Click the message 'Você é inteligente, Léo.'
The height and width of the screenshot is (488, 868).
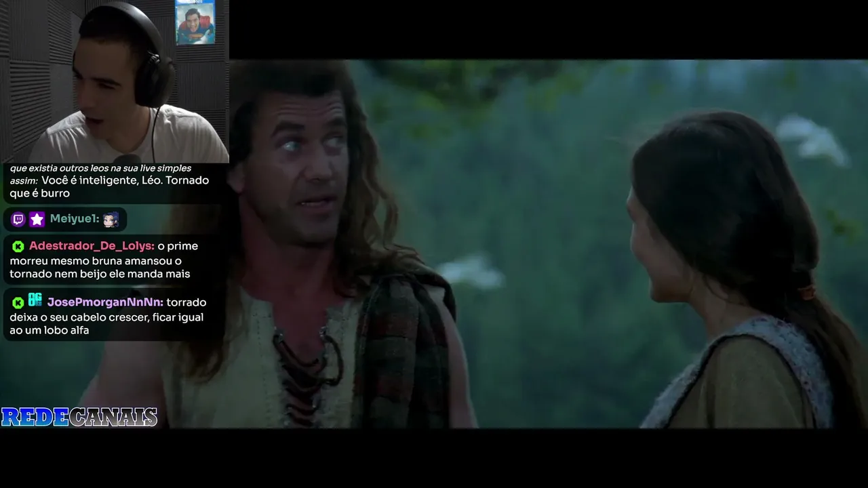click(102, 180)
